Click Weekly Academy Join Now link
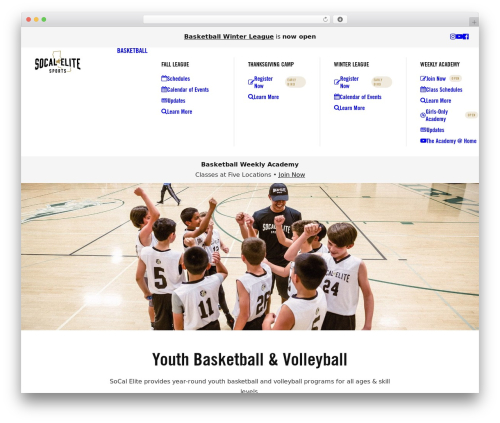Viewport: 500px width, 423px height. (x=436, y=79)
